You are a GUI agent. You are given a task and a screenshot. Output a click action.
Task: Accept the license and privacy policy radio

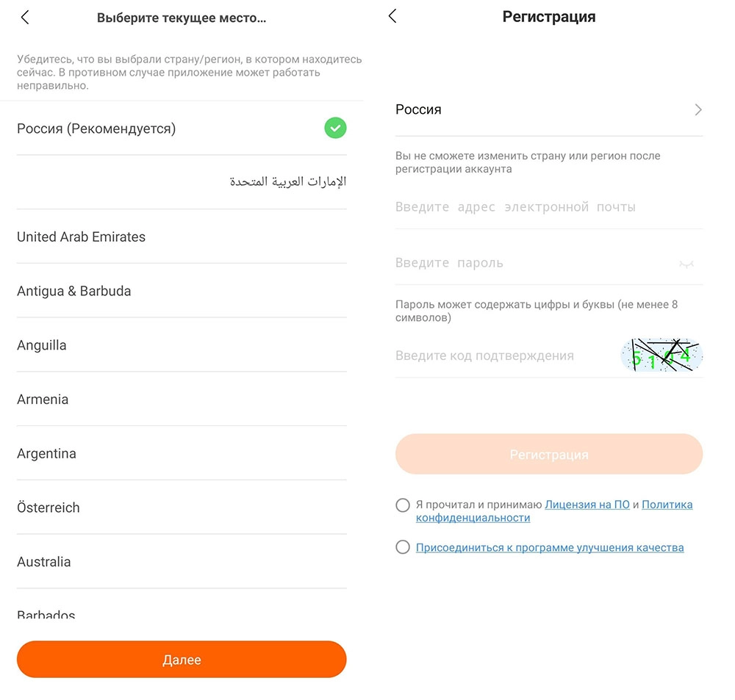[403, 505]
